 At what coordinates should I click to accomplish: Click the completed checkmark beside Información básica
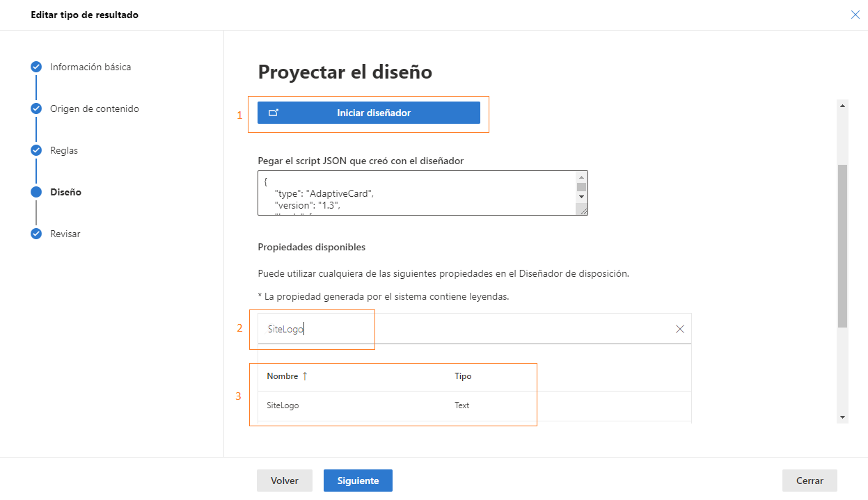[x=35, y=66]
